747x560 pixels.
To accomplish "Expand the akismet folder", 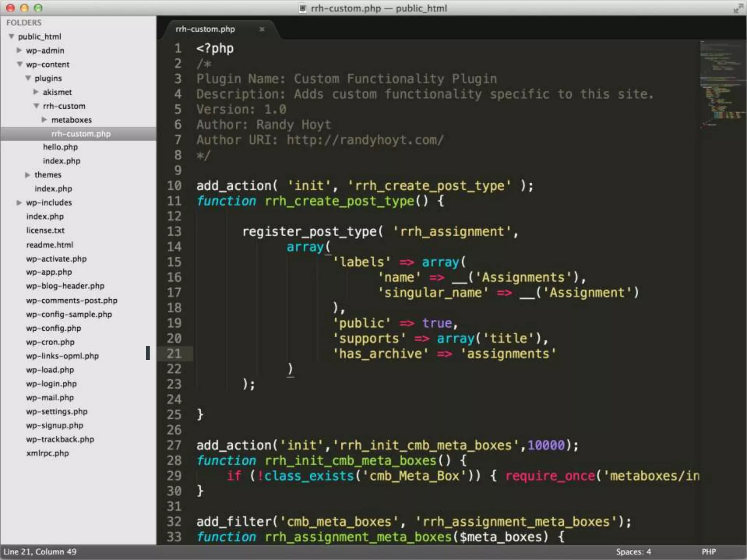I will pos(36,92).
